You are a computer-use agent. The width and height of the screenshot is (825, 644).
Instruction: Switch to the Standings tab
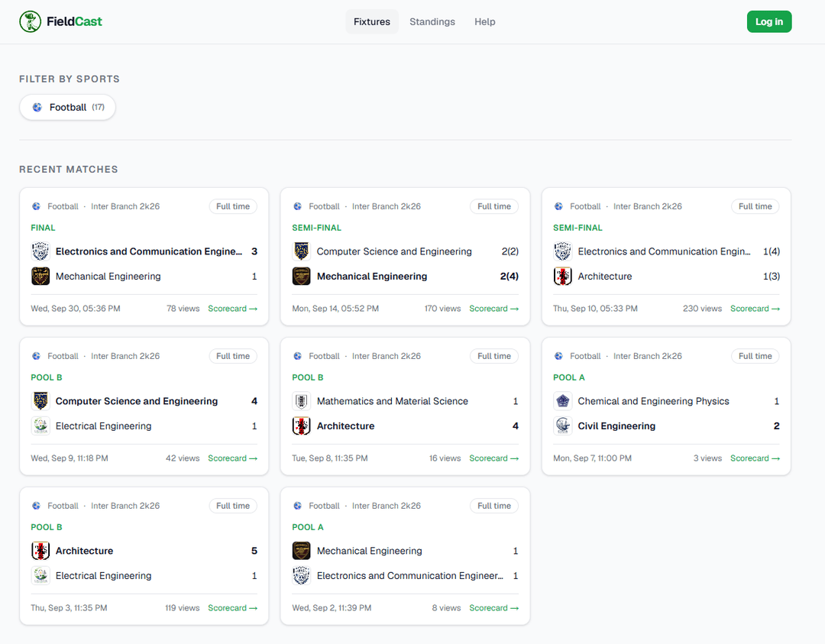click(432, 21)
